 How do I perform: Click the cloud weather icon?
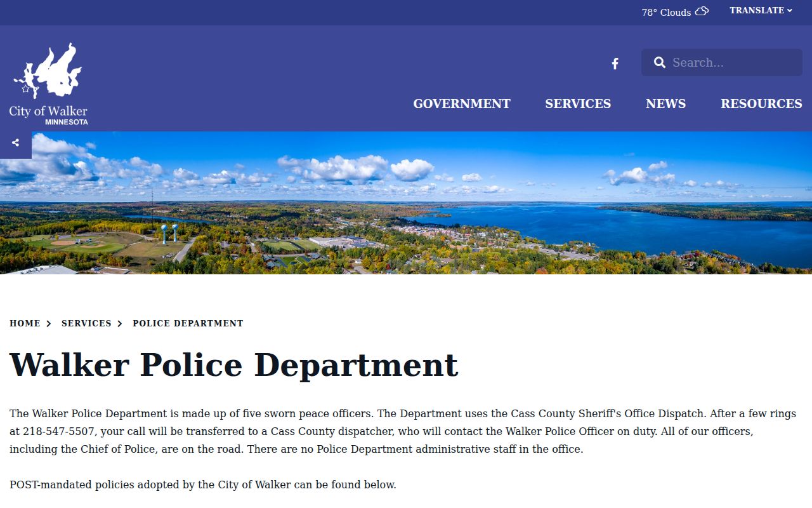[x=702, y=11]
